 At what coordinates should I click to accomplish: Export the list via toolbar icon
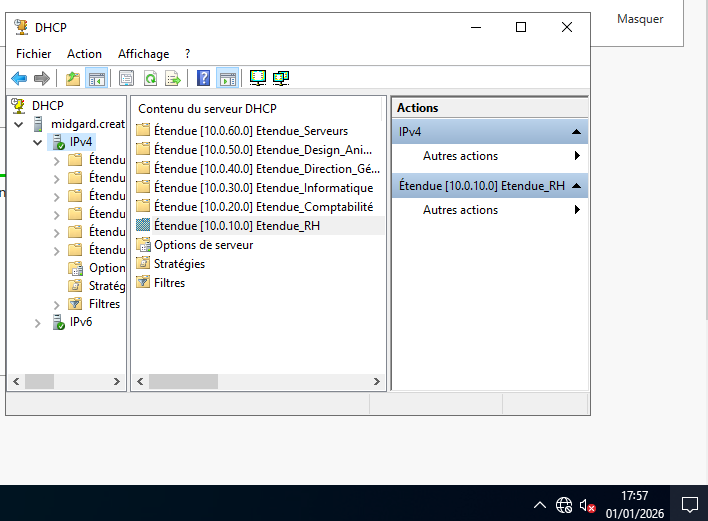tap(173, 78)
